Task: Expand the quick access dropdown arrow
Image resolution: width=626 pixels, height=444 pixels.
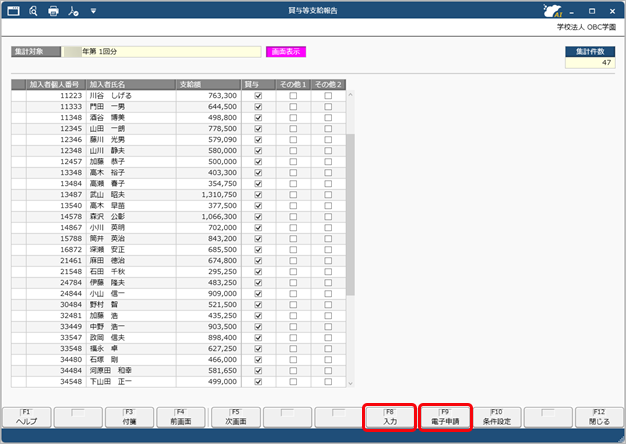Action: tap(93, 11)
